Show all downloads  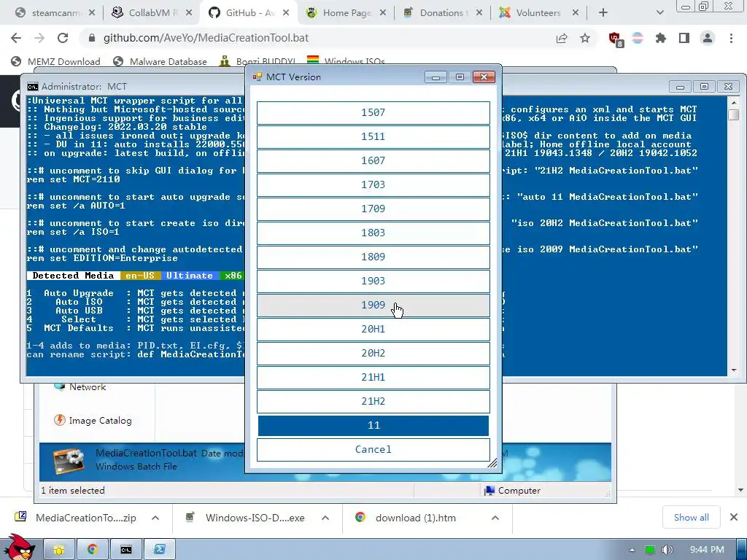point(691,517)
